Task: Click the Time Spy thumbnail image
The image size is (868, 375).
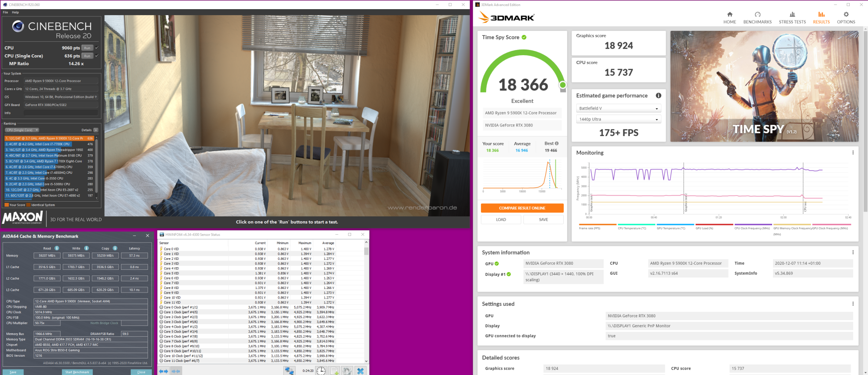Action: (764, 86)
